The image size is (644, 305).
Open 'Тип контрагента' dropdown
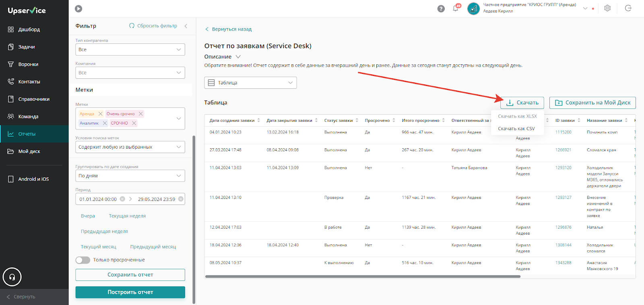(x=130, y=49)
